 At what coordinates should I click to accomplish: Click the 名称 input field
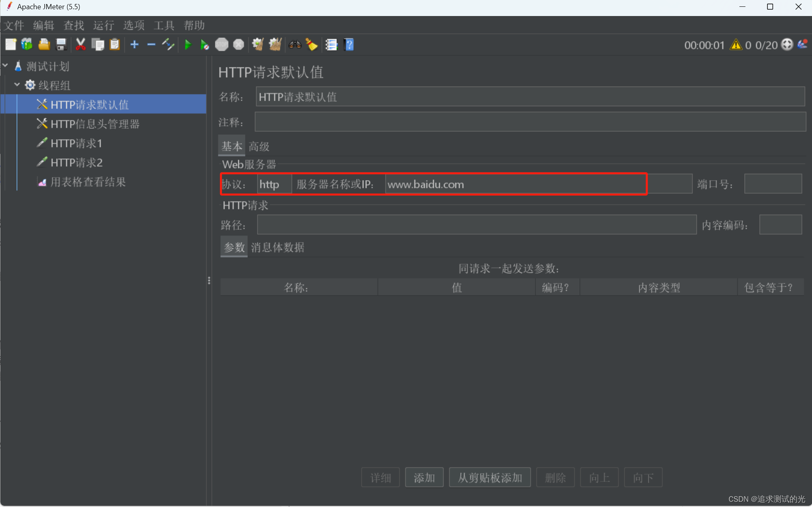(530, 97)
